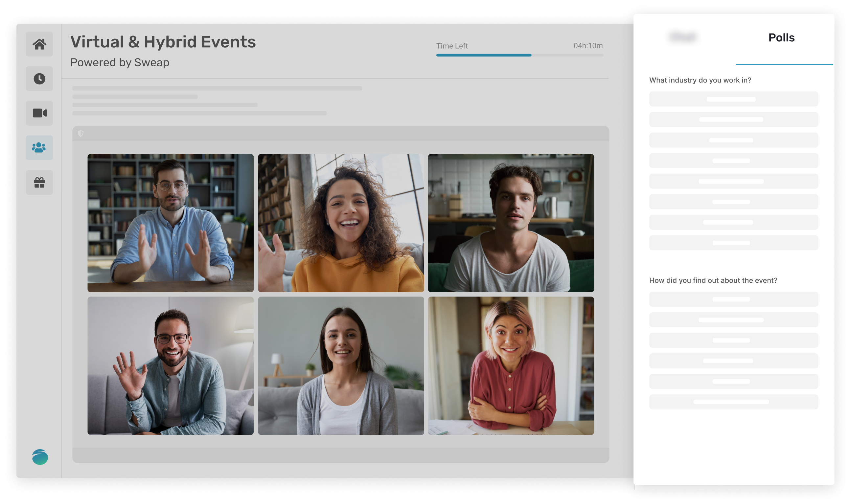This screenshot has height=504, width=851.
Task: Click 'What industry do you work in?' question
Action: (x=700, y=80)
